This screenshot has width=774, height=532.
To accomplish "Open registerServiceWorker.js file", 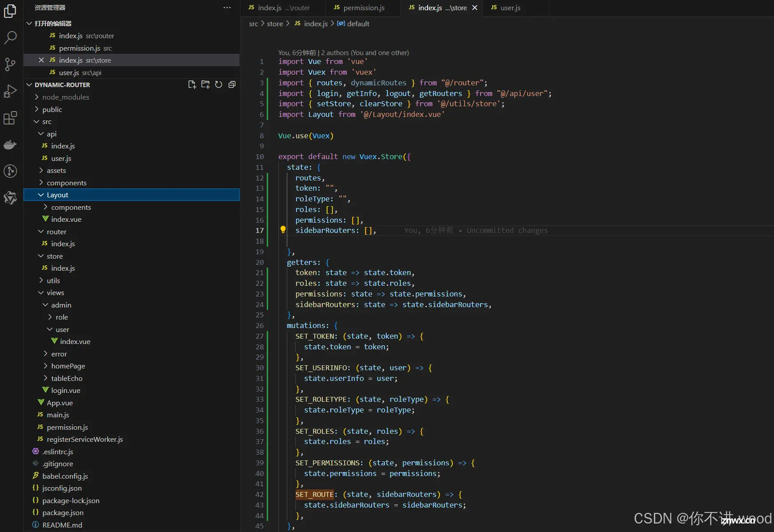I will [x=132, y=439].
